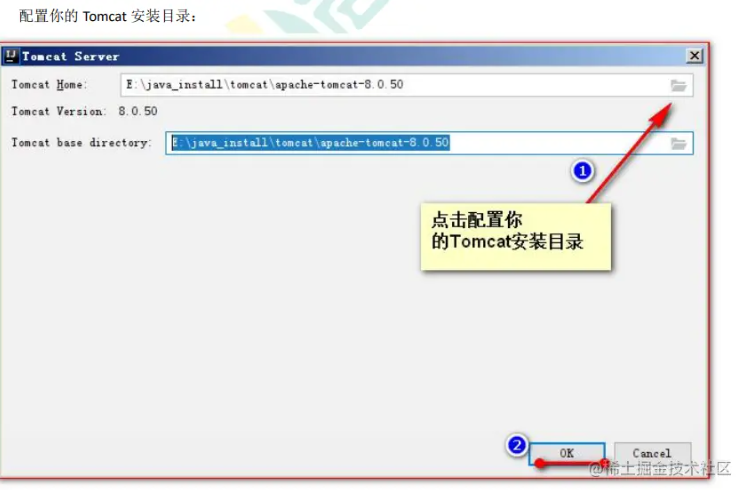Click the Tomcat base directory field
Screen dimensions: 743x490
(x=429, y=143)
